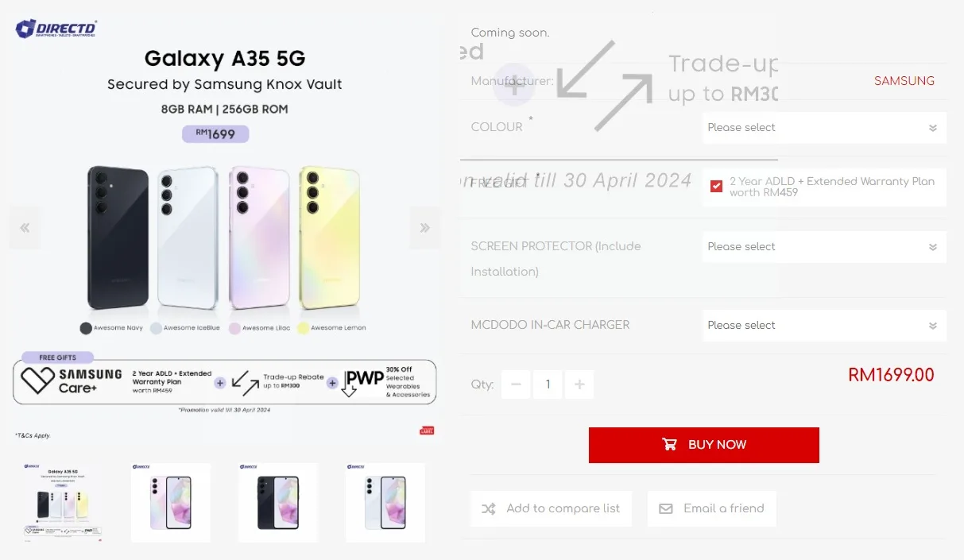The height and width of the screenshot is (560, 964).
Task: Increase quantity with the plus button
Action: tap(579, 384)
